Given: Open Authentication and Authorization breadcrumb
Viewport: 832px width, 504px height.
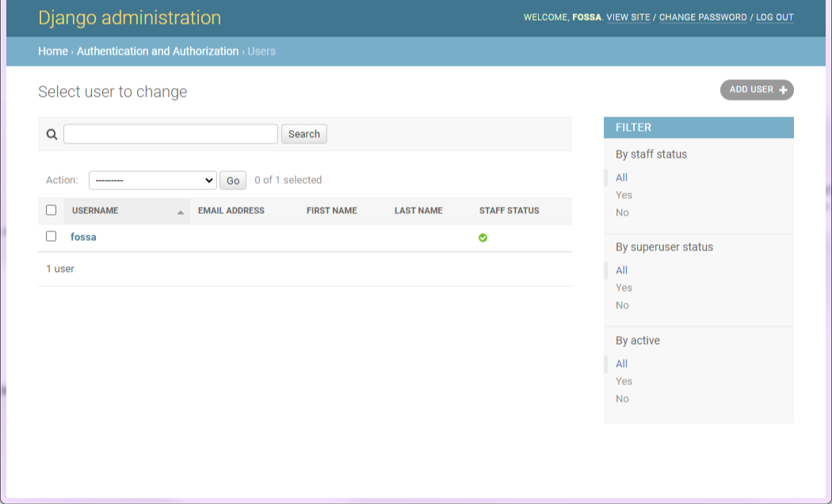Looking at the screenshot, I should click(158, 52).
